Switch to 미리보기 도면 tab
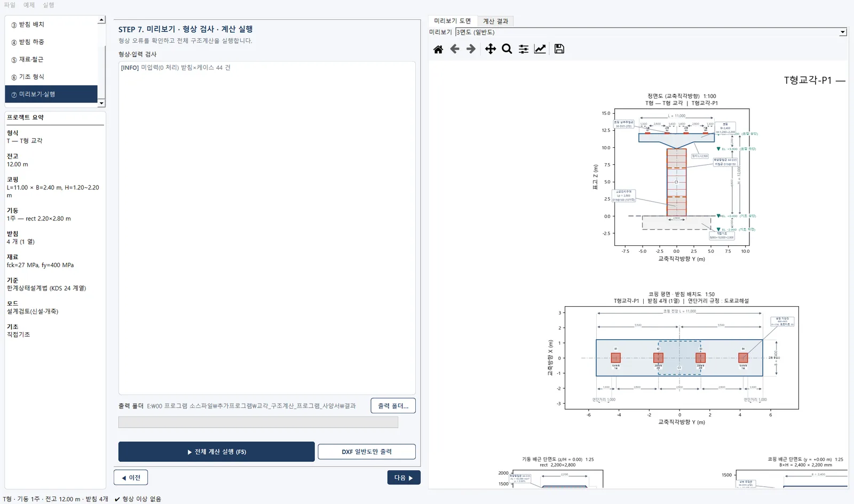This screenshot has height=504, width=854. coord(453,21)
